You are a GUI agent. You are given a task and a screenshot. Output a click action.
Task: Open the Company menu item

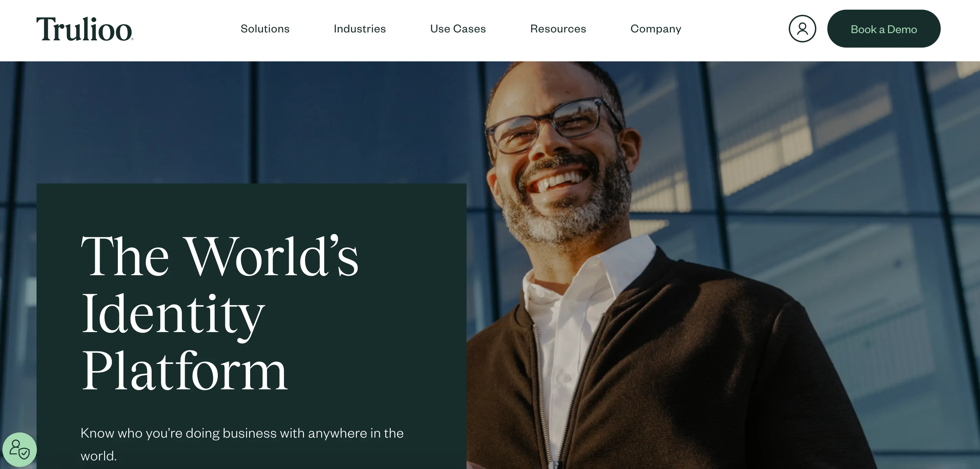point(655,29)
